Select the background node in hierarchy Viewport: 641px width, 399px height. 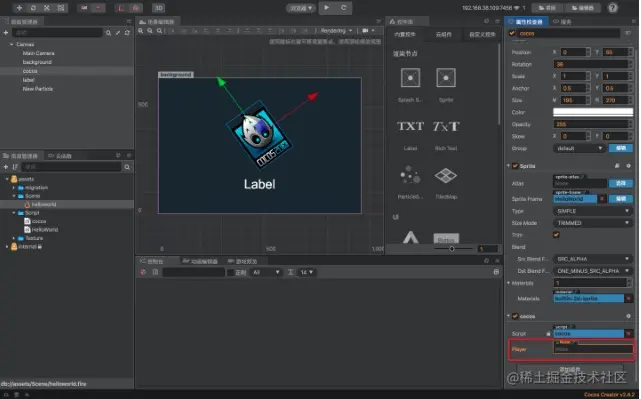coord(37,62)
